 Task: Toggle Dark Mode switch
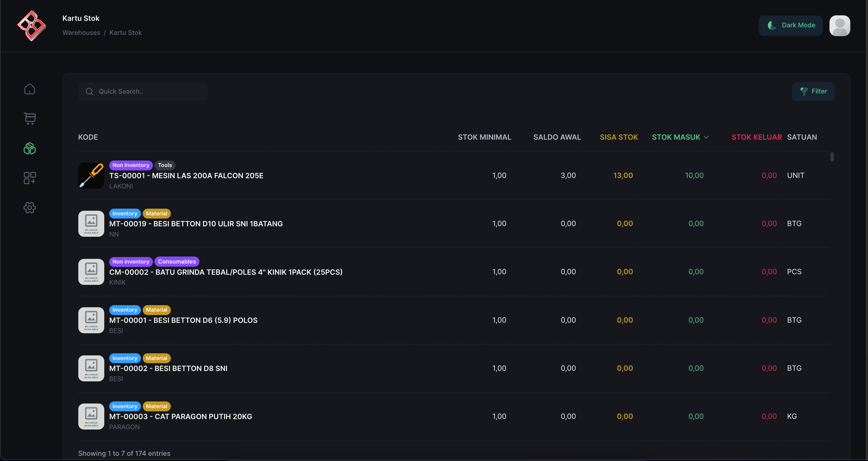point(790,25)
